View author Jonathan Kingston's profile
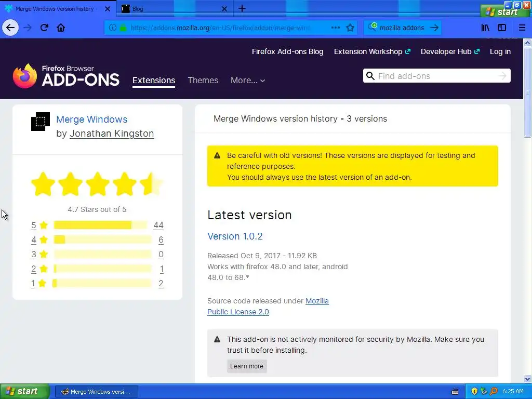Image resolution: width=532 pixels, height=399 pixels. (x=112, y=134)
